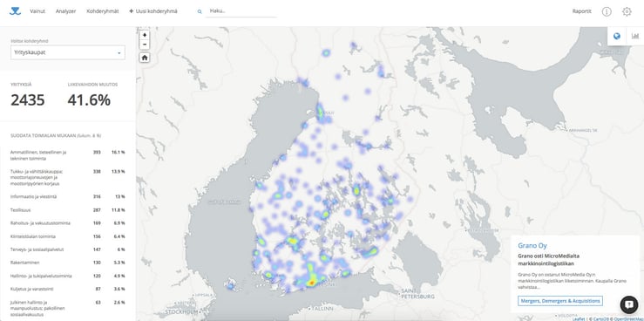Filter by Teollisuus industry
This screenshot has height=321, width=644.
68,210
